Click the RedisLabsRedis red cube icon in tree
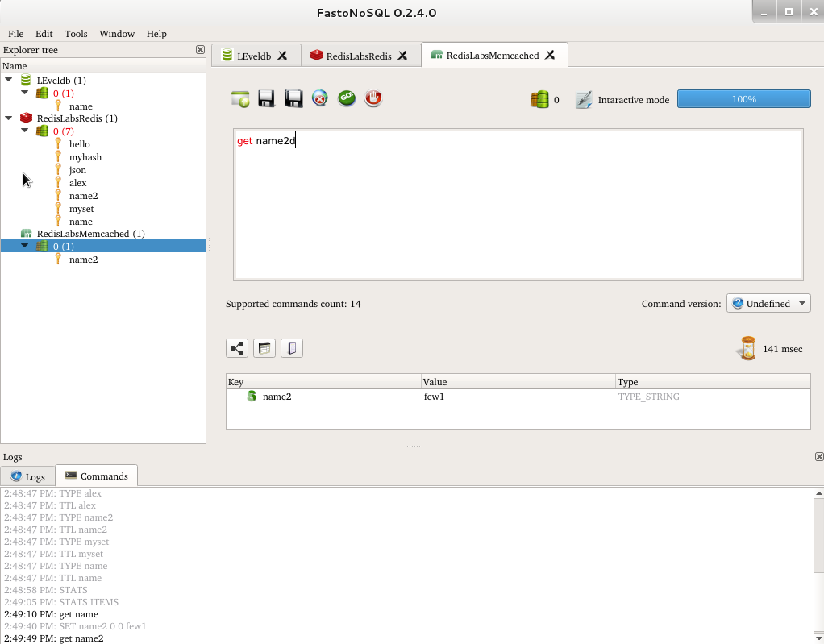824x644 pixels. (26, 118)
